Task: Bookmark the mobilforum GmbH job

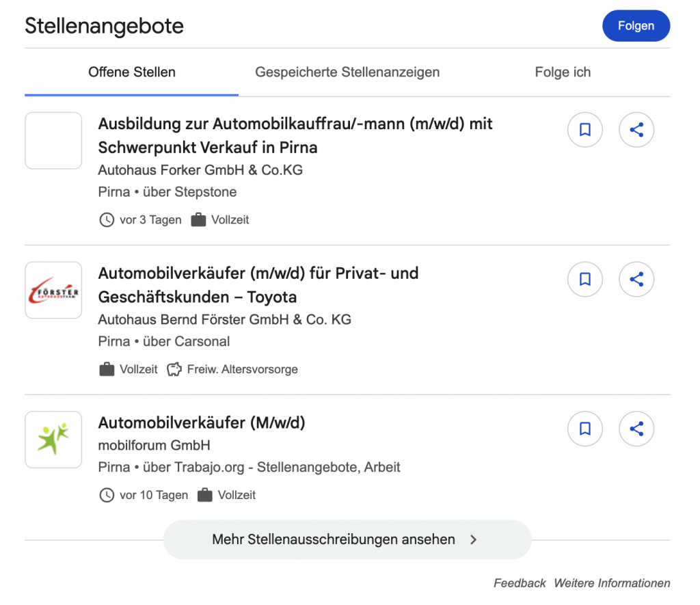Action: click(x=585, y=429)
